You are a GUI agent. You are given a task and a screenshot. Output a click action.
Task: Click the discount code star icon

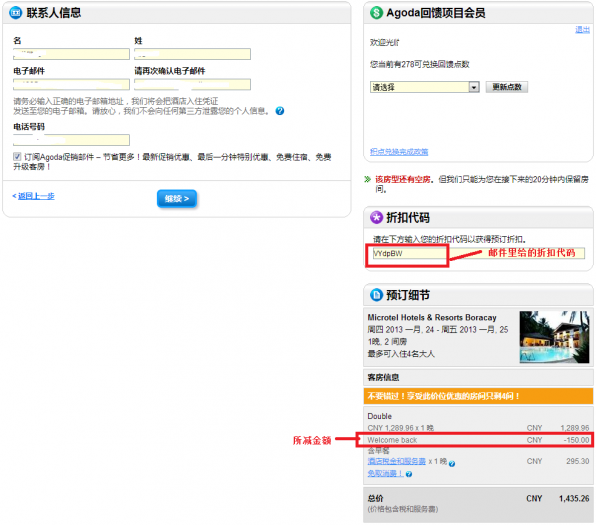pos(376,217)
